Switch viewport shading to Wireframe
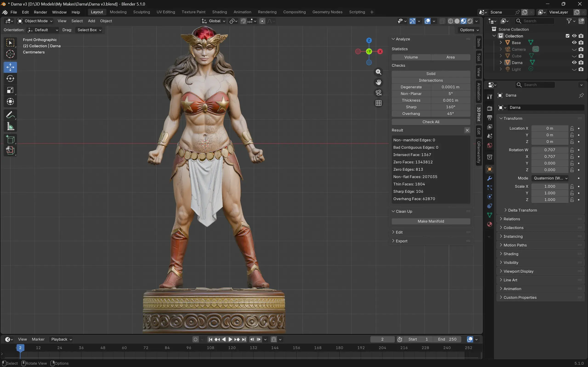Screen dimensions: 588x367 [x=450, y=21]
